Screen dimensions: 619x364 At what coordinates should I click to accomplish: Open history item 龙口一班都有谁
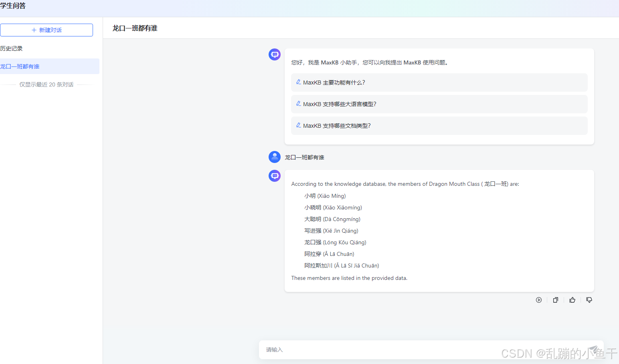(50, 66)
